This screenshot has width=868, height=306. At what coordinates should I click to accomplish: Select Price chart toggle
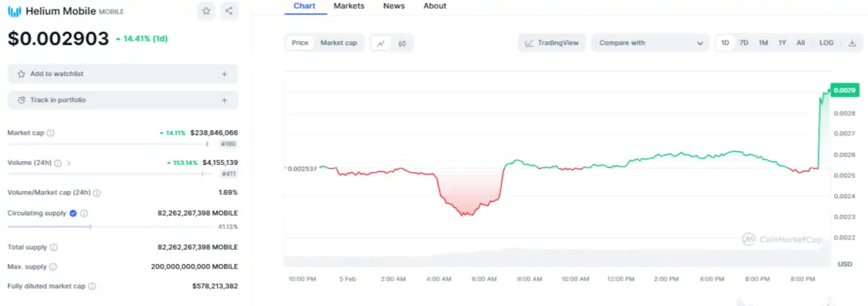pos(300,43)
